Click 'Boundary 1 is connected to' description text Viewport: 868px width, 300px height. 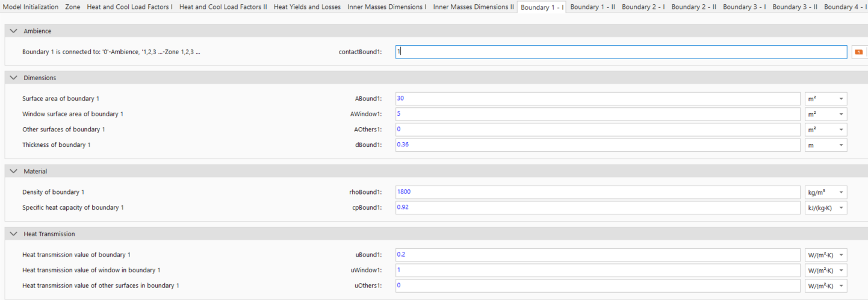[x=111, y=52]
